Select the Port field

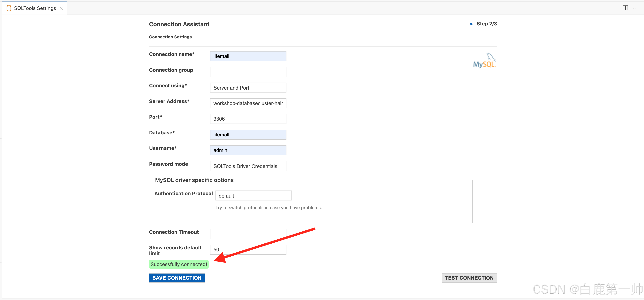248,119
